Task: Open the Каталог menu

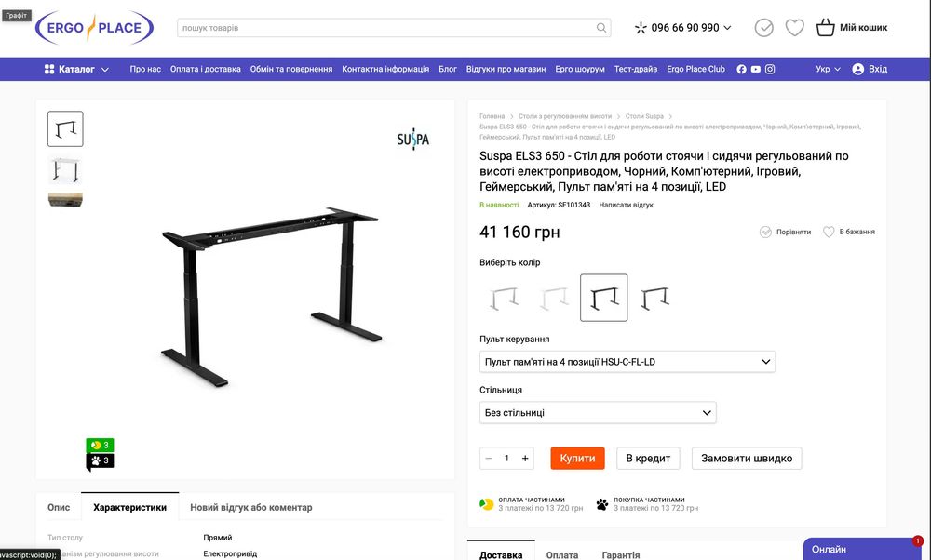Action: [76, 69]
